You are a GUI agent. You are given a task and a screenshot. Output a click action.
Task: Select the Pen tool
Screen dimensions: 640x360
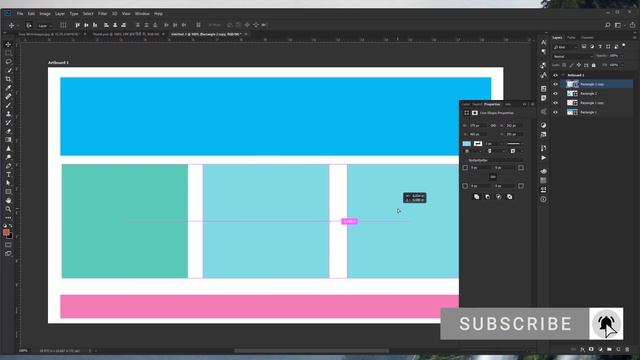8,166
